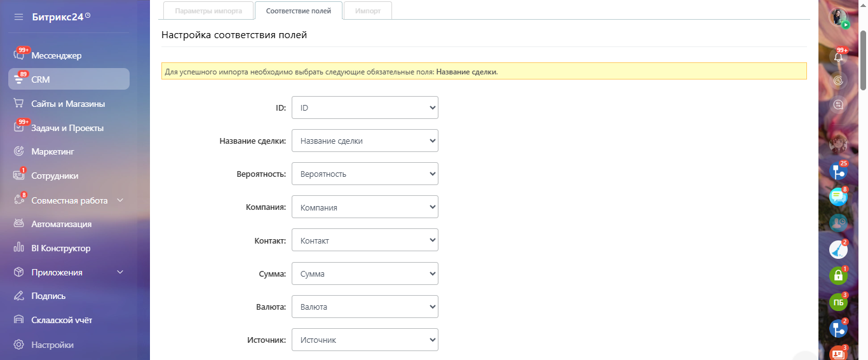Image resolution: width=868 pixels, height=360 pixels.
Task: Switch to the Импорт tab
Action: (368, 11)
